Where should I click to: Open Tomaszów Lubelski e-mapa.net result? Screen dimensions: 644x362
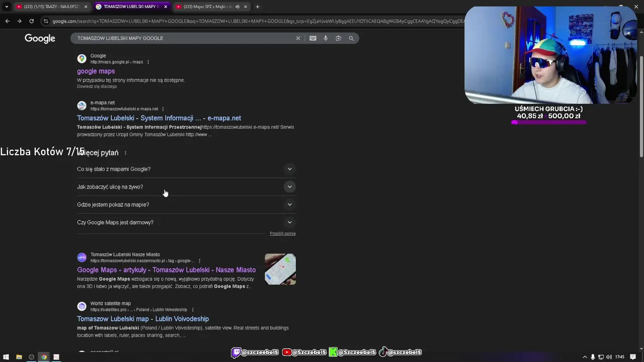[x=159, y=118]
